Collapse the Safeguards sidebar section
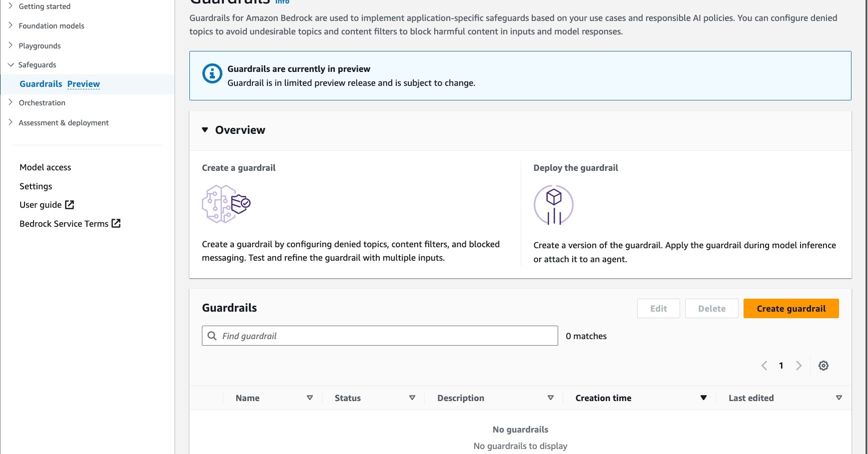Viewport: 868px width, 454px height. 10,65
